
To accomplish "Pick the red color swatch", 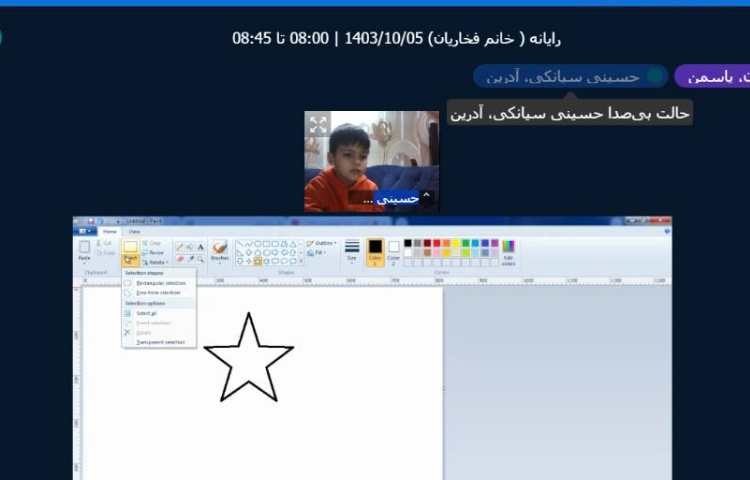I will point(436,243).
